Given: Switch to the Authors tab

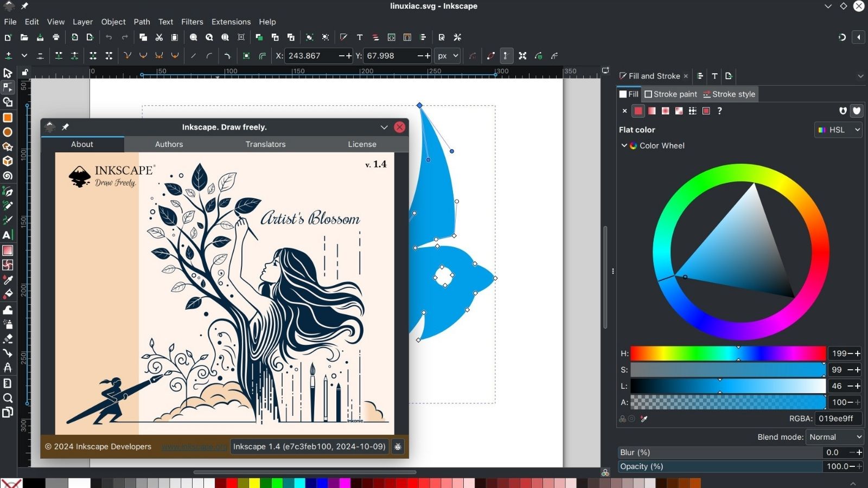Looking at the screenshot, I should pyautogui.click(x=169, y=144).
